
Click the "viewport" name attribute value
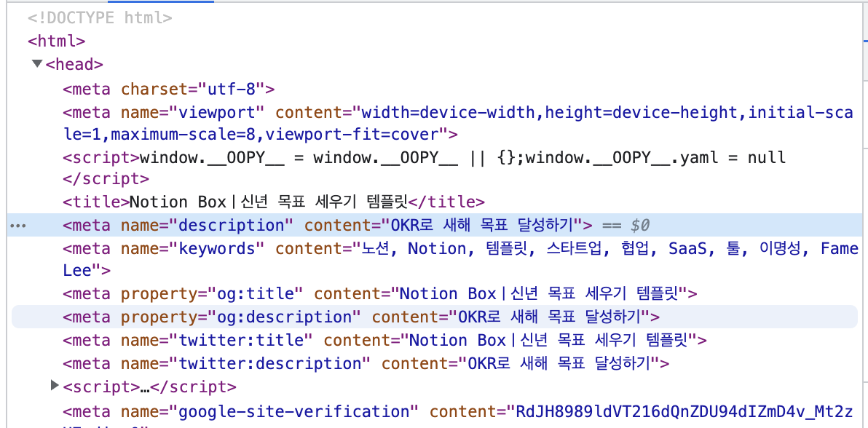point(217,112)
